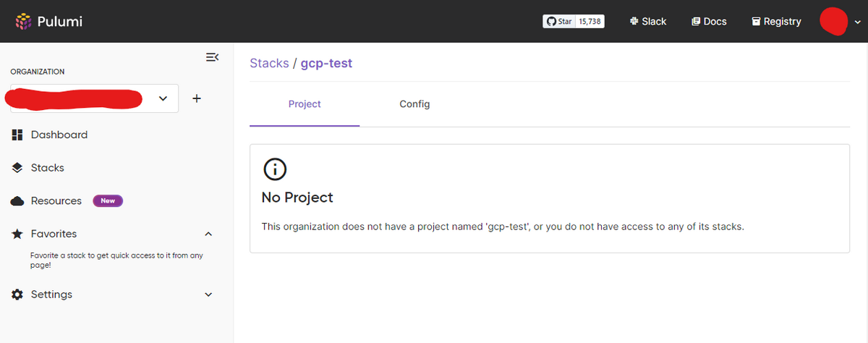The height and width of the screenshot is (343, 868).
Task: Click the gcp-test breadcrumb
Action: [x=326, y=63]
